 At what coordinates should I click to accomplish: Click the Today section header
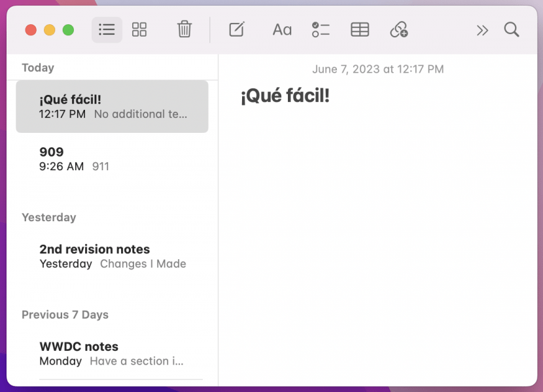(37, 67)
